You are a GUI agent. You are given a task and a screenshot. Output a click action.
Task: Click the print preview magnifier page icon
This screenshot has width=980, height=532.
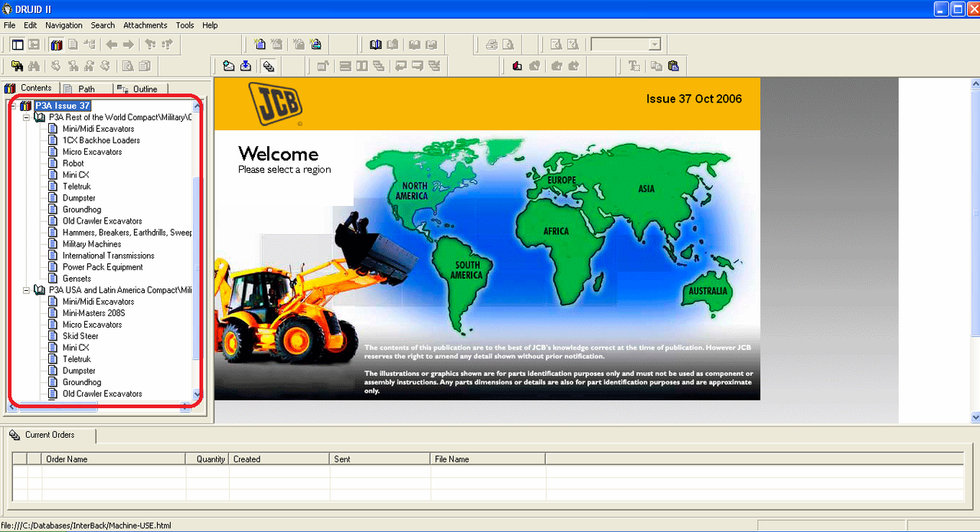point(508,44)
